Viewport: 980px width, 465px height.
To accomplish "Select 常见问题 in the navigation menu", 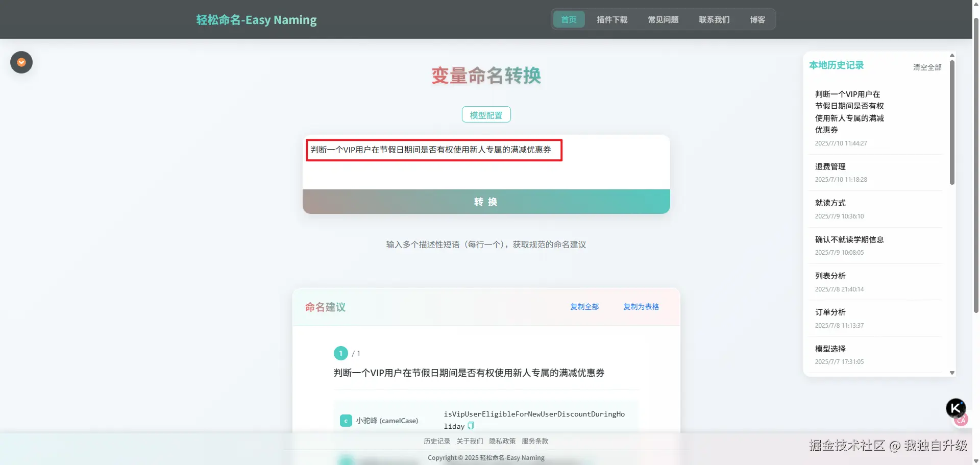I will [663, 19].
